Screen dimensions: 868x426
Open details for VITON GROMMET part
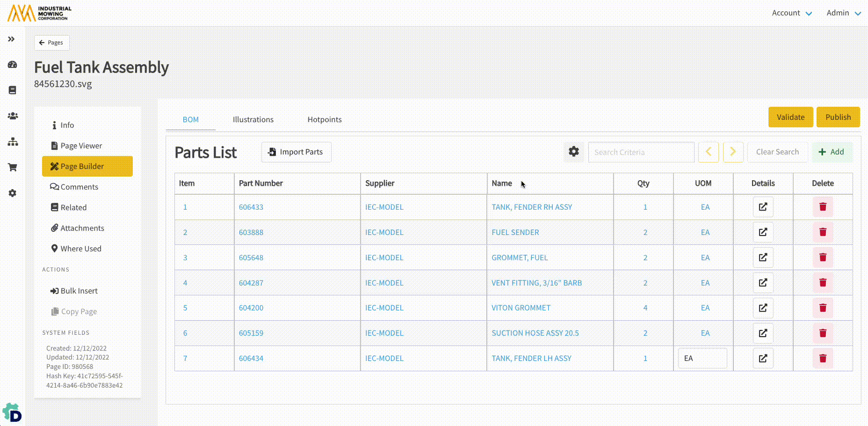pos(763,308)
